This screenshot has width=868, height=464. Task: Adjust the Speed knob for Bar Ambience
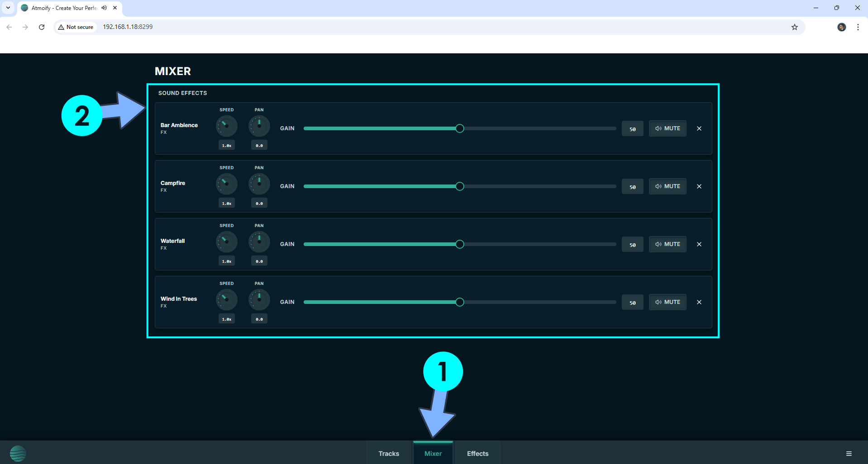pyautogui.click(x=226, y=126)
